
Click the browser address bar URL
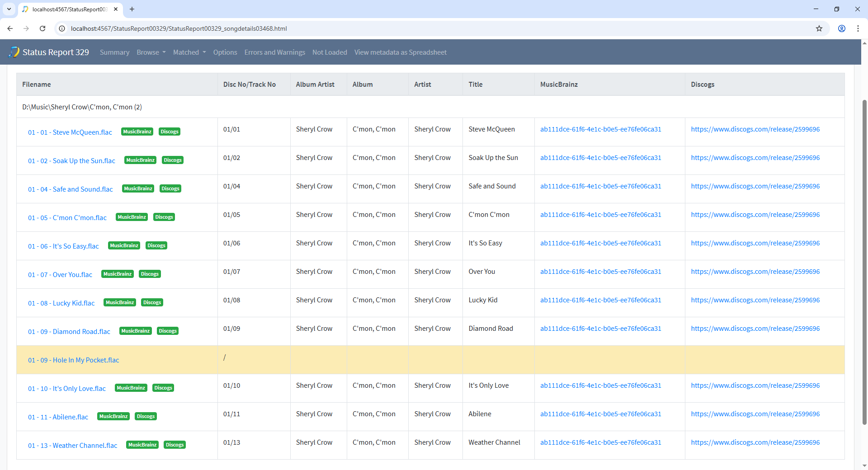pyautogui.click(x=179, y=28)
